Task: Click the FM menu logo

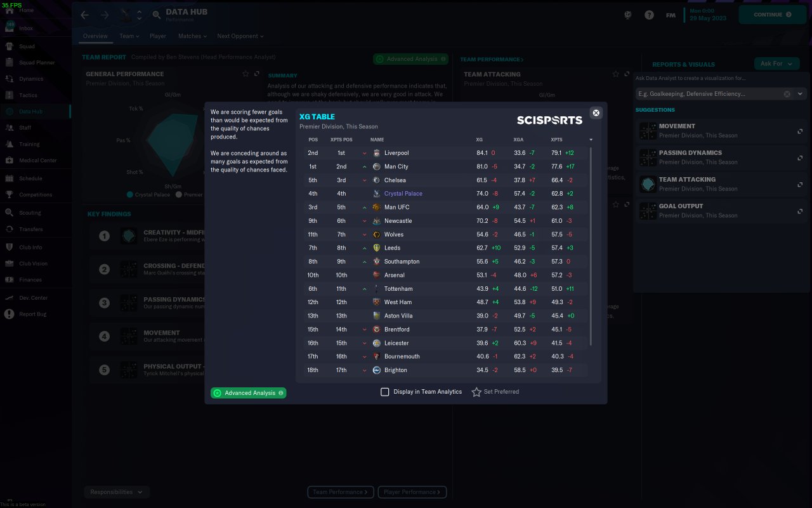Action: (671, 15)
